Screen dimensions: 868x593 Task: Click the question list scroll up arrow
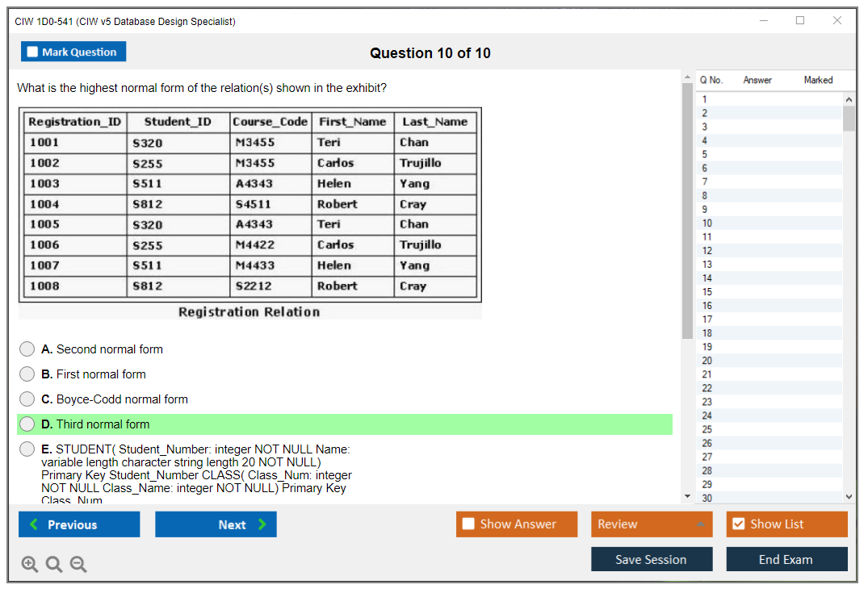click(x=849, y=98)
